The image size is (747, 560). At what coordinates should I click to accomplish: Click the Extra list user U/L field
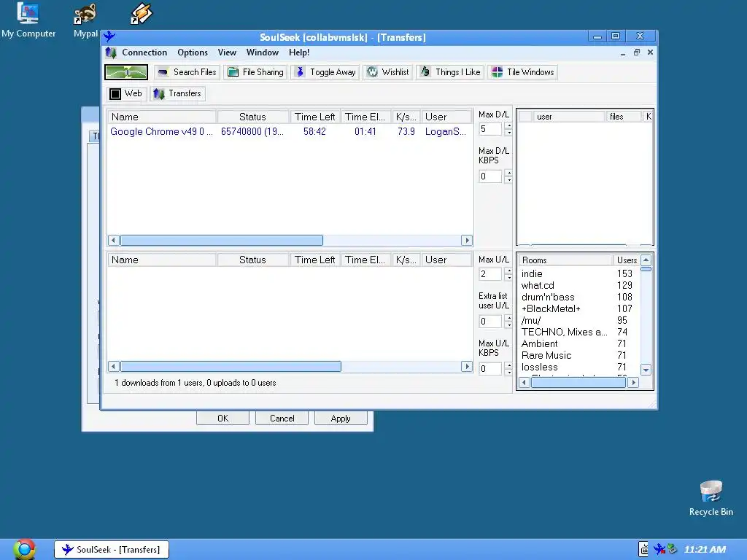(489, 322)
